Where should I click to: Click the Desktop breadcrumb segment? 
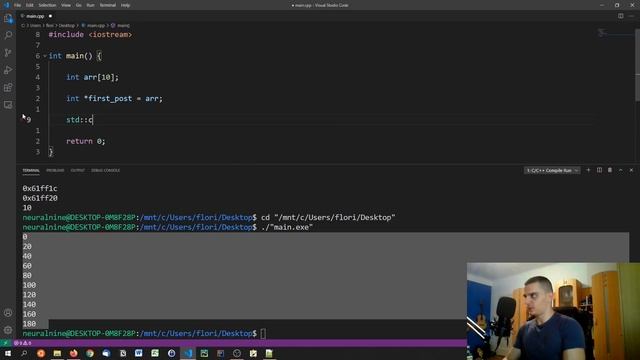tap(67, 25)
